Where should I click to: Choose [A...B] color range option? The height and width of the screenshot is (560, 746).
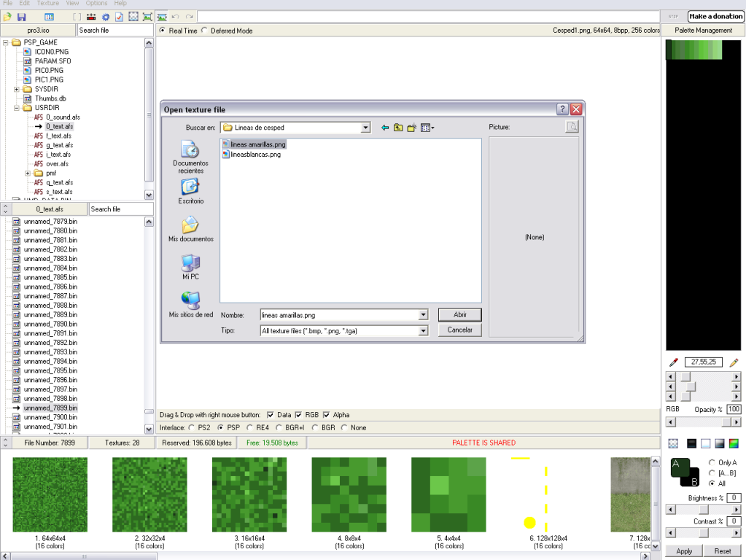point(712,473)
